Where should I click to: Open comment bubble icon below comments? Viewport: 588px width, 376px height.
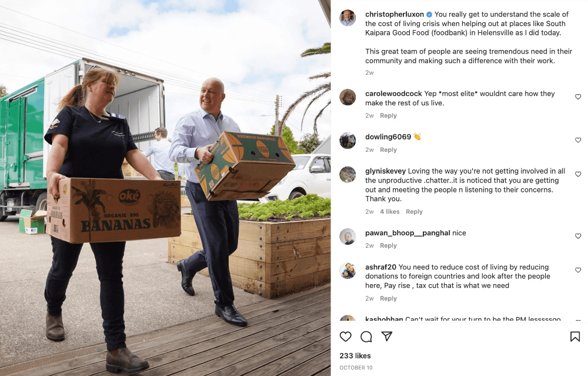pyautogui.click(x=366, y=337)
